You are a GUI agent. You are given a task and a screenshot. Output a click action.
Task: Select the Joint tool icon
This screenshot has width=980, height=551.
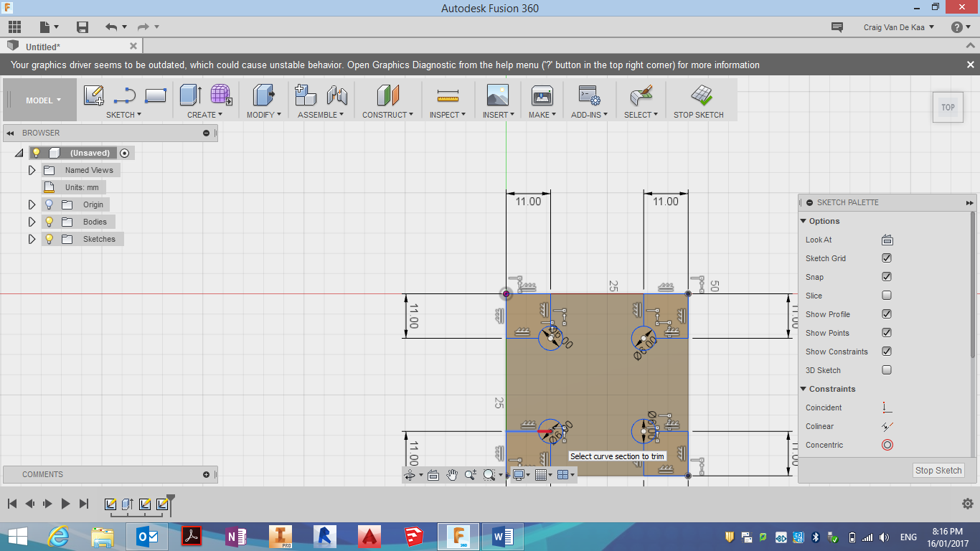336,95
